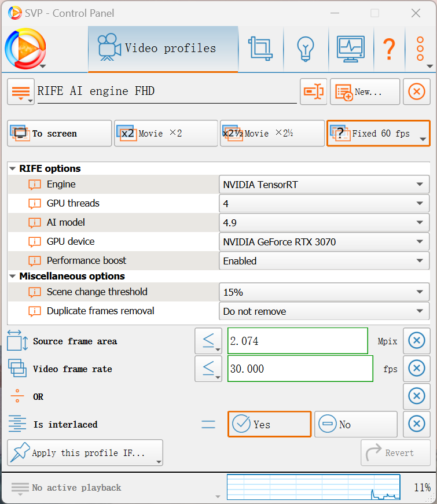The height and width of the screenshot is (504, 437).
Task: Delete profile using orange X button
Action: (416, 91)
